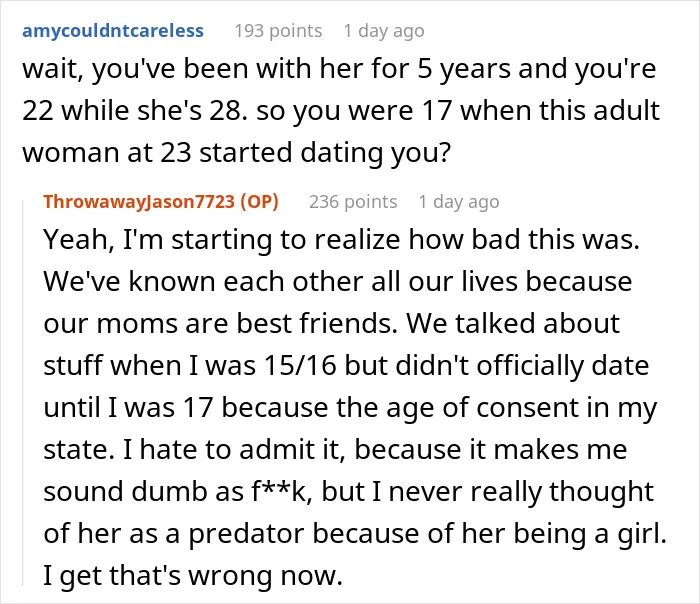Click the 193 points score

point(279,31)
